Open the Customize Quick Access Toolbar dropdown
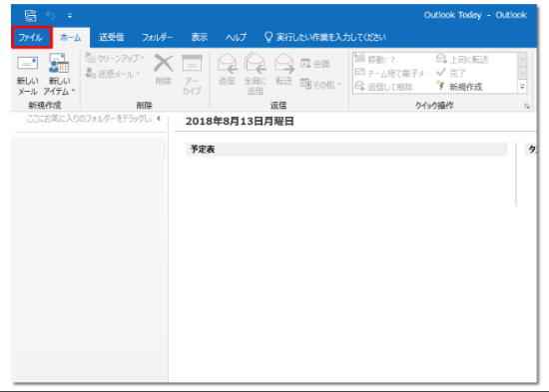This screenshot has height=392, width=549. tap(70, 15)
